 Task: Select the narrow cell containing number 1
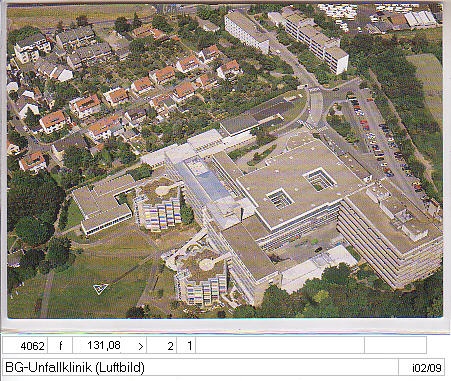186,345
